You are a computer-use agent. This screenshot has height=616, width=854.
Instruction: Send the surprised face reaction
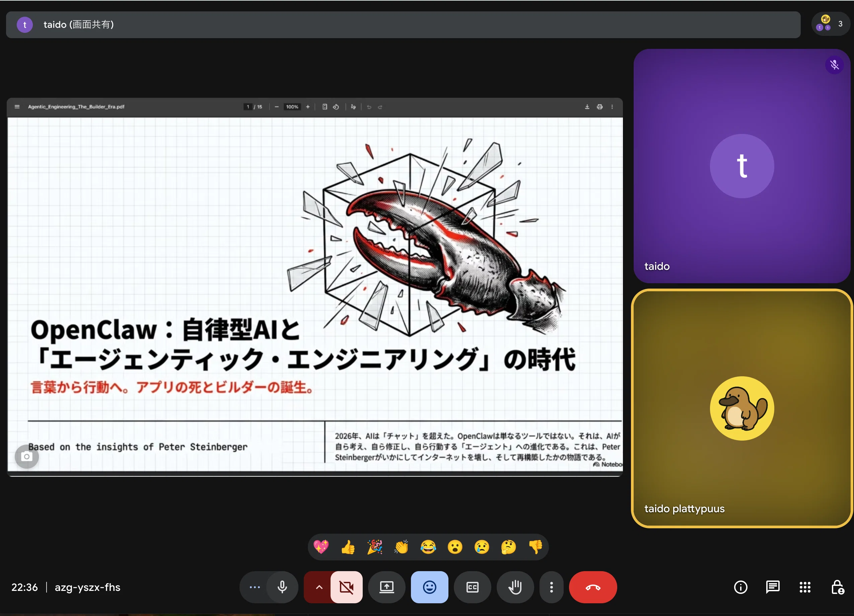[455, 547]
